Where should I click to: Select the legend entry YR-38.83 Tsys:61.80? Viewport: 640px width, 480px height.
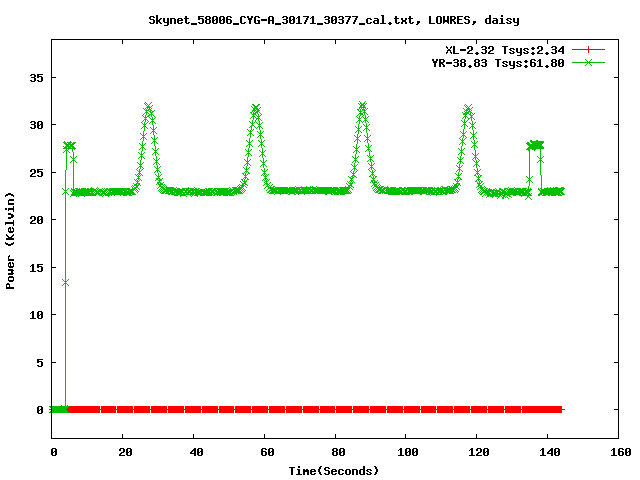498,63
